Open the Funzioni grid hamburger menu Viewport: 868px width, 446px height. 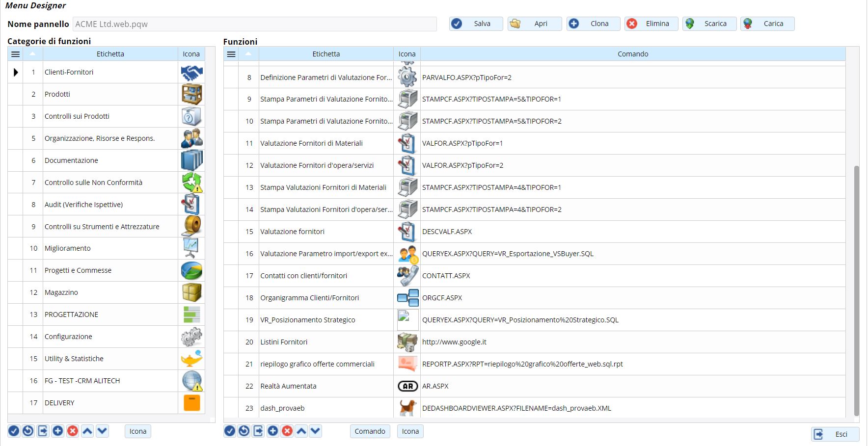(231, 54)
